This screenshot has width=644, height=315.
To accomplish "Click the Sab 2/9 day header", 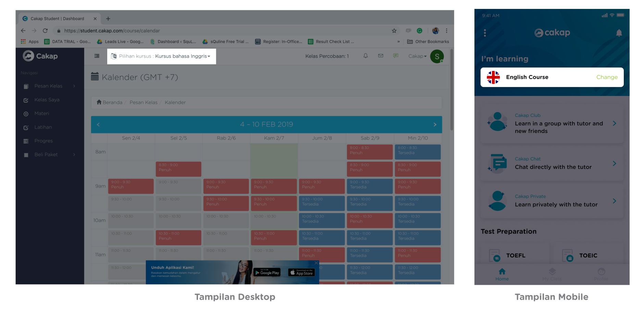I will [370, 138].
